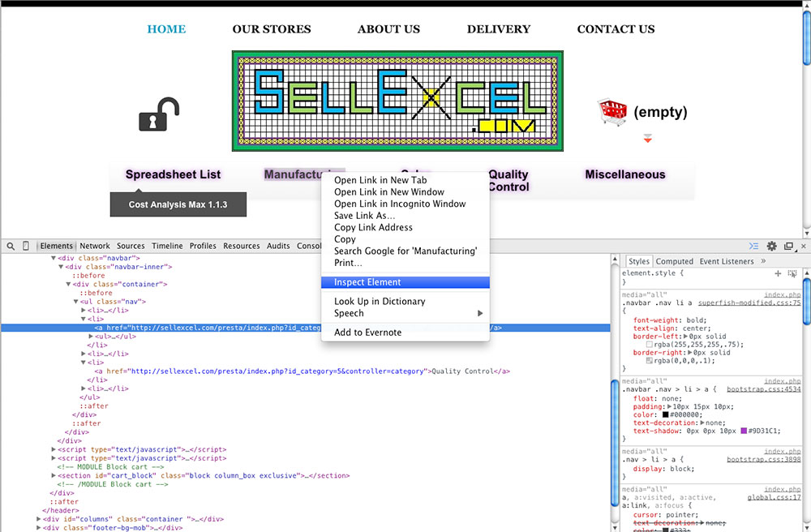Show the console drawer icon
The image size is (811, 532).
point(753,246)
